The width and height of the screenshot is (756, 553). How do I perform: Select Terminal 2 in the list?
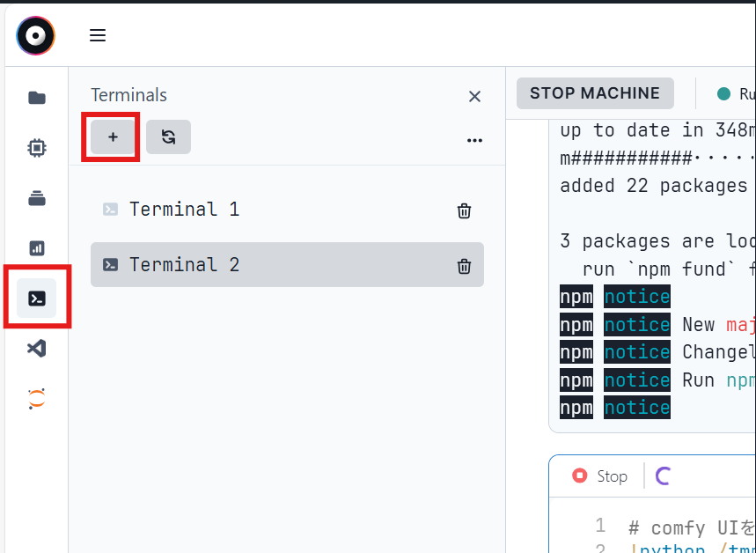tap(184, 265)
